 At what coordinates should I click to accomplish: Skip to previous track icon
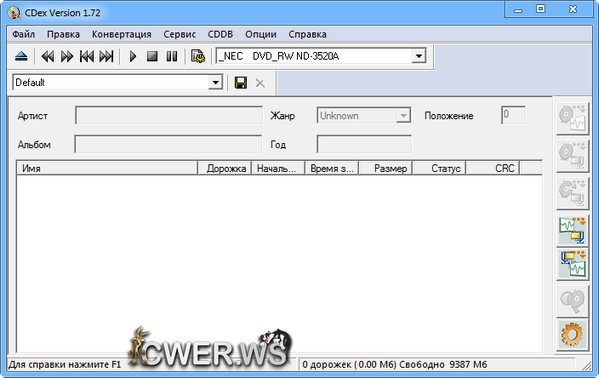[87, 57]
